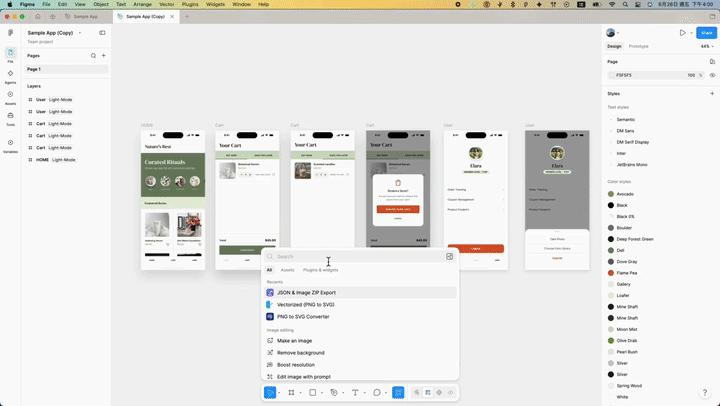Open the Arrange menu in menu bar
The width and height of the screenshot is (720, 406).
coord(142,4)
